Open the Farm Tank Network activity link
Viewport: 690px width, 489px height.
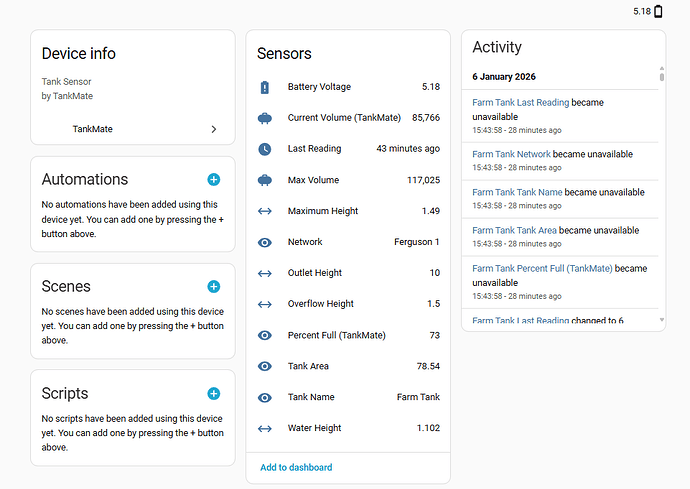(511, 154)
